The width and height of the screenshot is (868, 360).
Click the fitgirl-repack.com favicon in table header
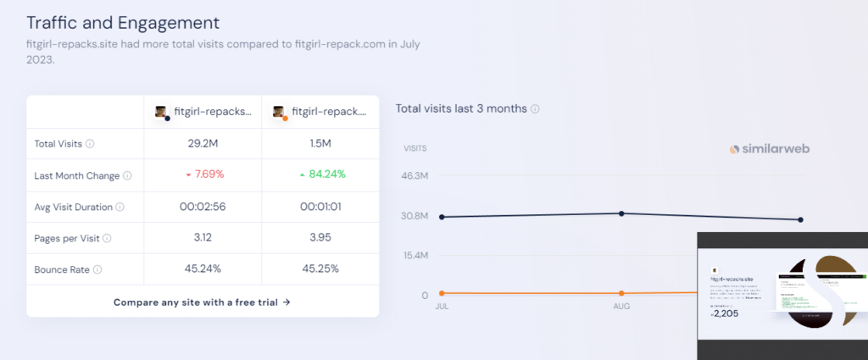coord(280,113)
